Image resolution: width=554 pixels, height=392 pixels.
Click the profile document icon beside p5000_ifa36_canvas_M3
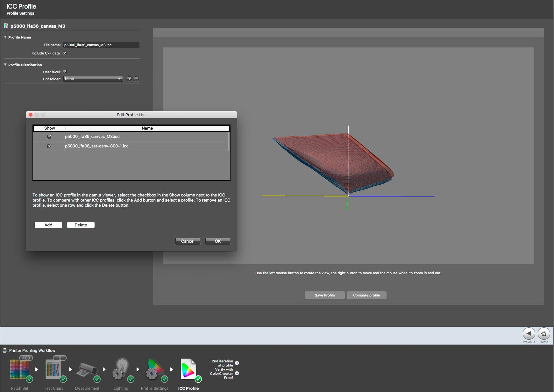[x=6, y=26]
